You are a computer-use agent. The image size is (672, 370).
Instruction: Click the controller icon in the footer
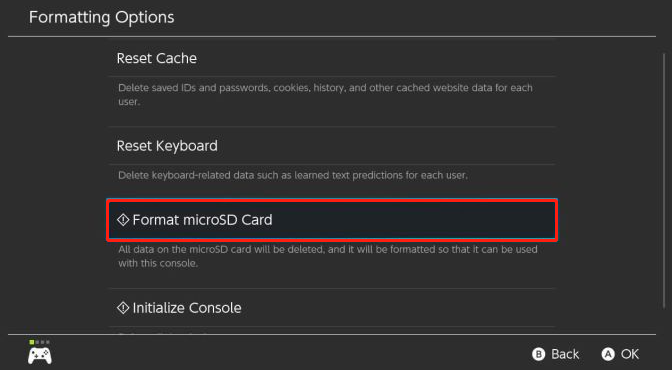pyautogui.click(x=40, y=356)
